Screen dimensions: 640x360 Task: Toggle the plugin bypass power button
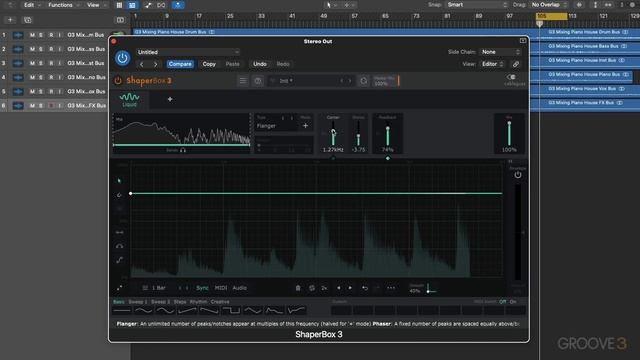pyautogui.click(x=122, y=58)
